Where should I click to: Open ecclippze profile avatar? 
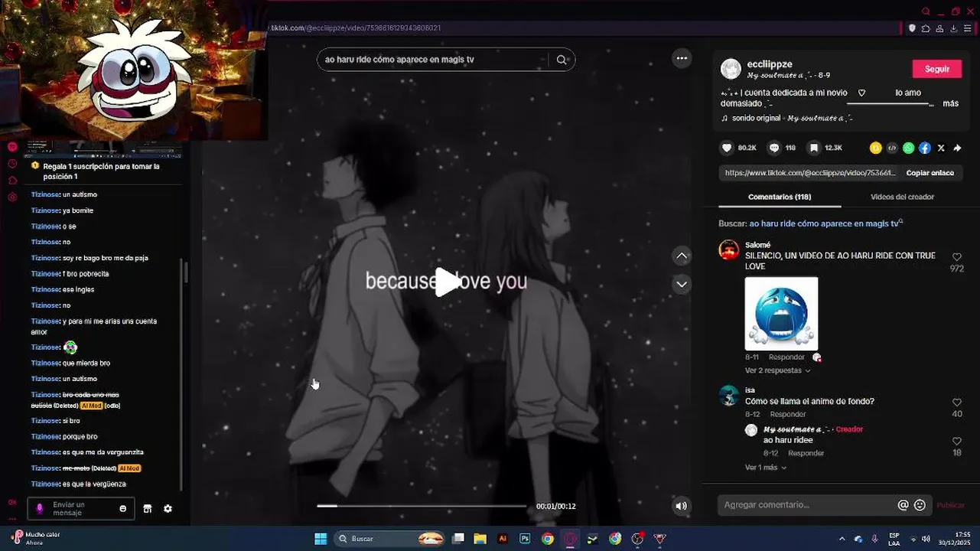[731, 69]
